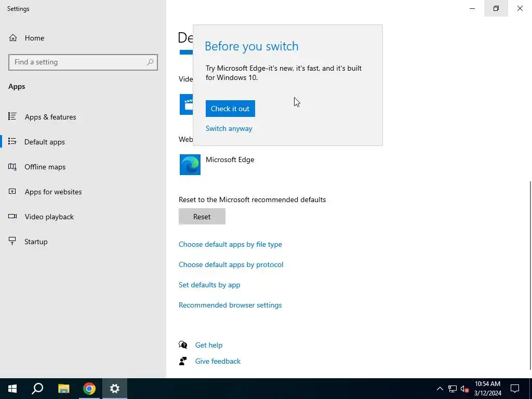Click the Give feedback person icon
The image size is (532, 399).
click(x=183, y=361)
